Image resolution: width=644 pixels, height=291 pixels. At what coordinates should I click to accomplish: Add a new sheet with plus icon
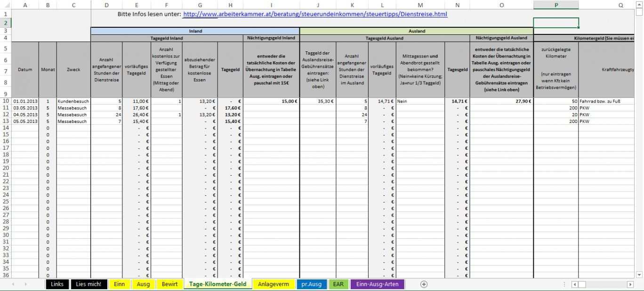coord(424,284)
